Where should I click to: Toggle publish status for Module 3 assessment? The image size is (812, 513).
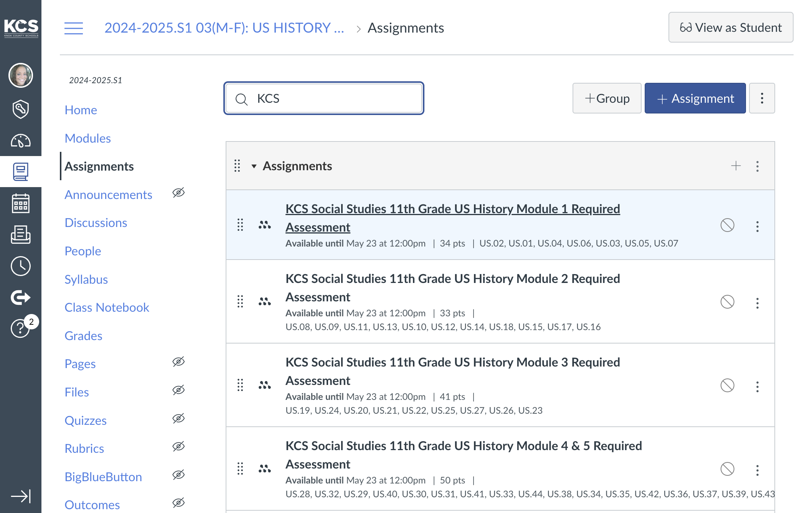pyautogui.click(x=727, y=385)
